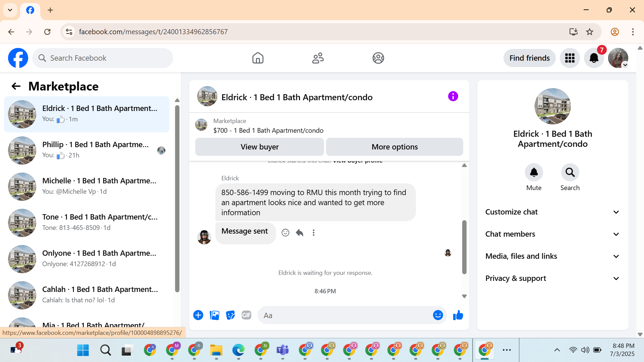Open the GIF picker icon
Image resolution: width=644 pixels, height=362 pixels.
pos(246,315)
